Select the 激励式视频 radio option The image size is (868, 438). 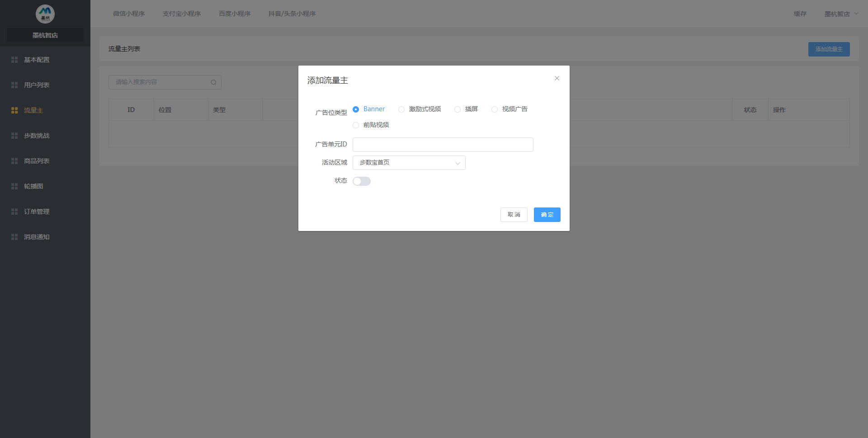tap(401, 109)
